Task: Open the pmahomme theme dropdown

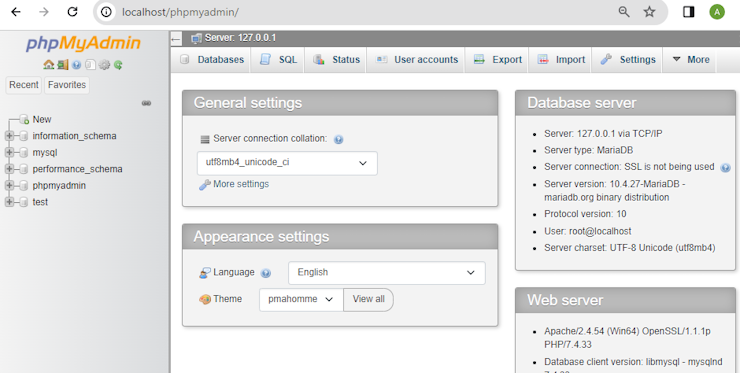Action: click(x=301, y=299)
